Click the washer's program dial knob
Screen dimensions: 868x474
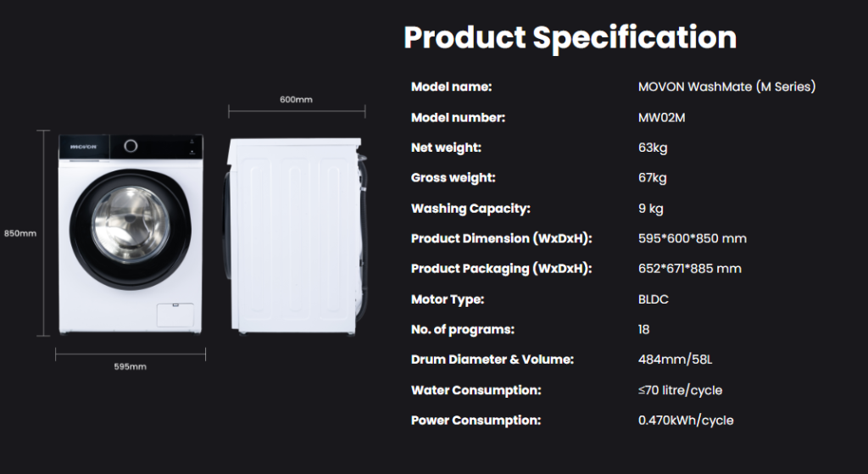[131, 146]
